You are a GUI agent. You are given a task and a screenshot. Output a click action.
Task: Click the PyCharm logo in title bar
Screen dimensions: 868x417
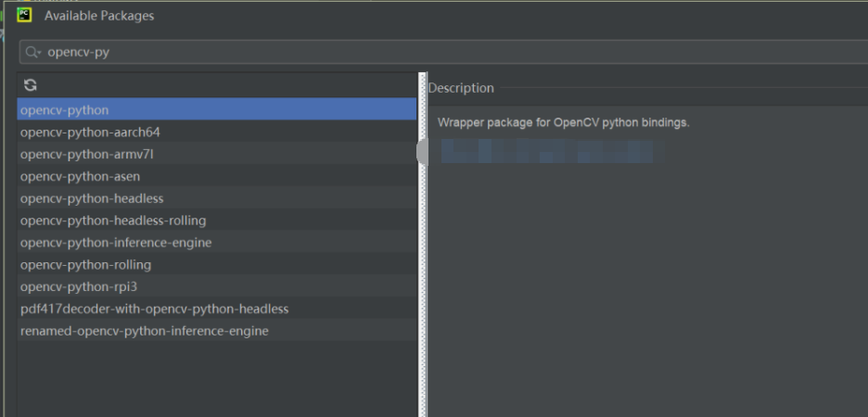[25, 15]
